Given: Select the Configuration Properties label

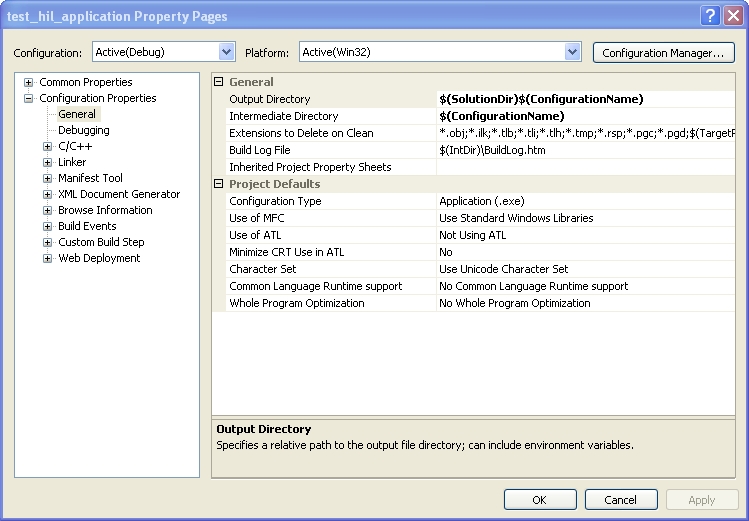Looking at the screenshot, I should [x=97, y=98].
